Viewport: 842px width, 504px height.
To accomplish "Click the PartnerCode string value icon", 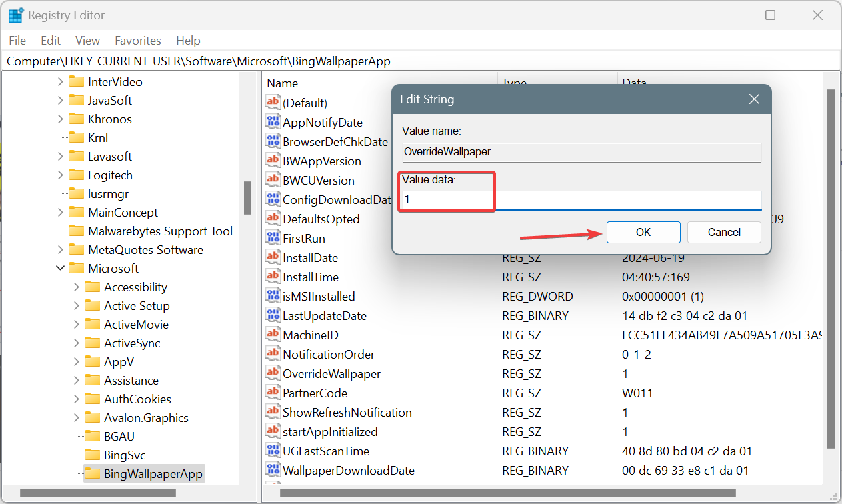I will [x=273, y=393].
